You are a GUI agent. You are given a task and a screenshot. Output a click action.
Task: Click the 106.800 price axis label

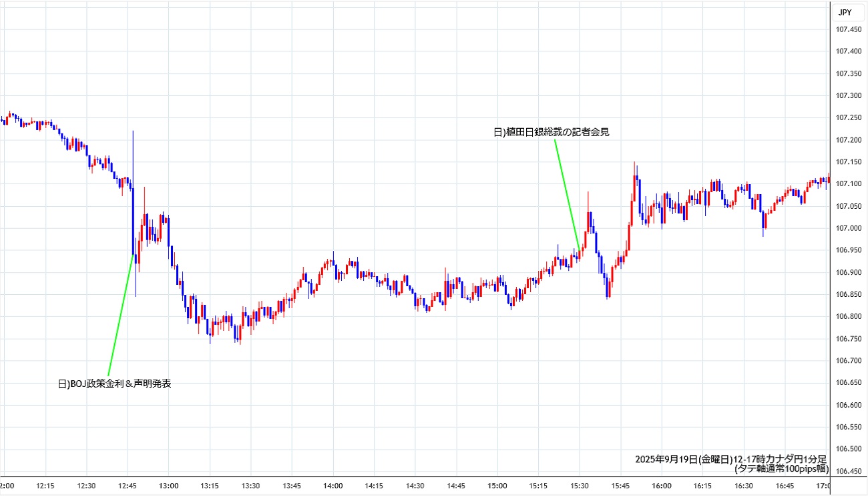click(849, 316)
